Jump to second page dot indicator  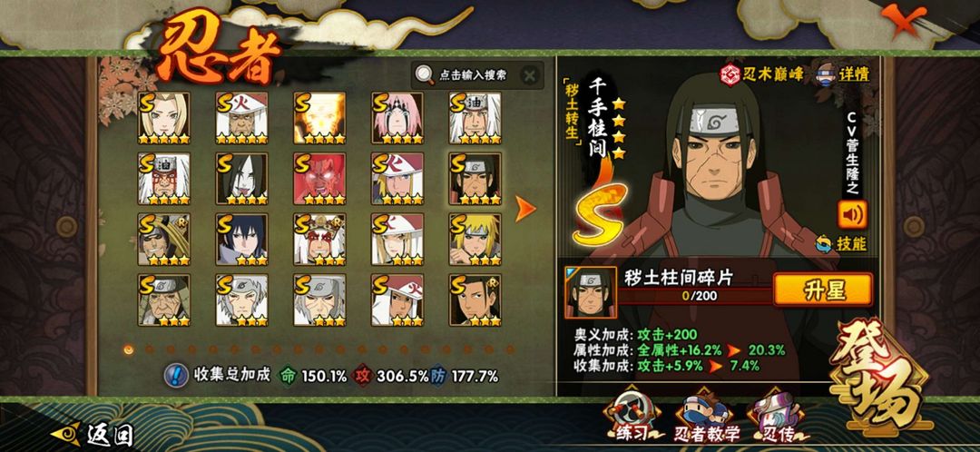tap(150, 349)
